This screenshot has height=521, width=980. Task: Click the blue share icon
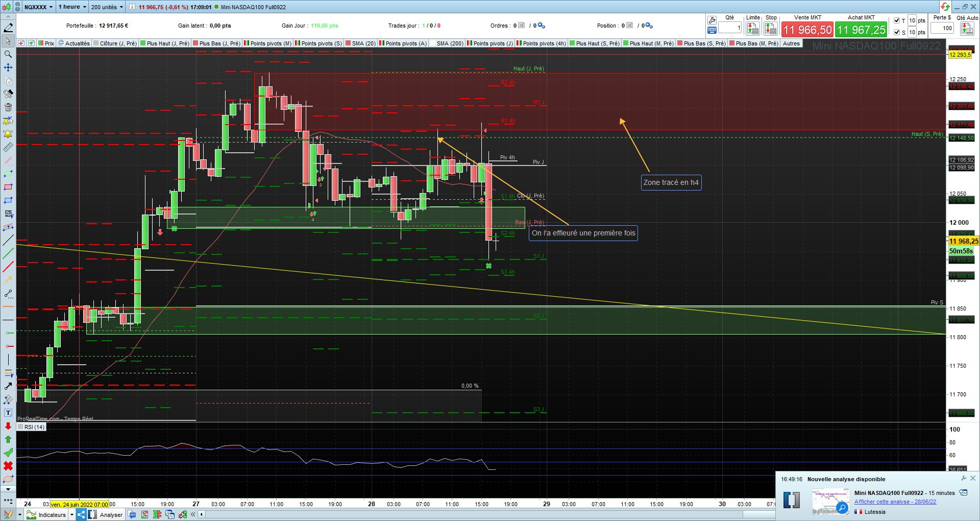click(x=81, y=514)
